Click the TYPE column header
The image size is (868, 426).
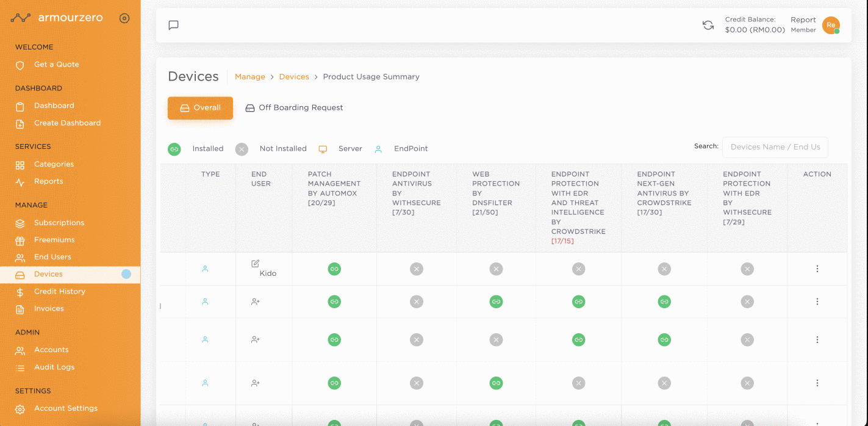pyautogui.click(x=210, y=174)
